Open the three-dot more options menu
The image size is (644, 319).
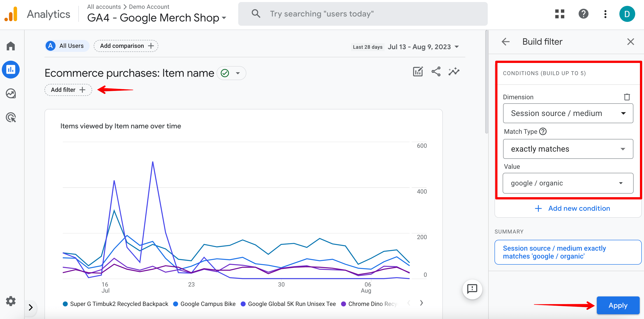click(x=605, y=14)
